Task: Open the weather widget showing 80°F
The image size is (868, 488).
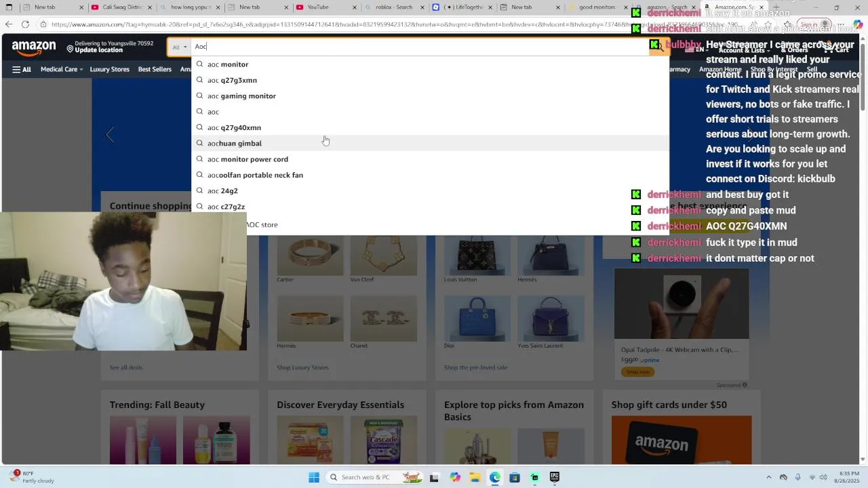Action: click(x=33, y=477)
